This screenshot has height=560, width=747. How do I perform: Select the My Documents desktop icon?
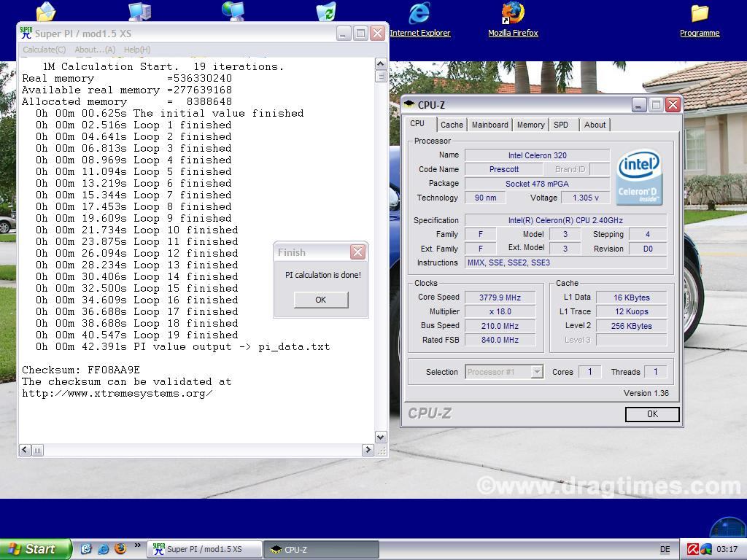(46, 12)
